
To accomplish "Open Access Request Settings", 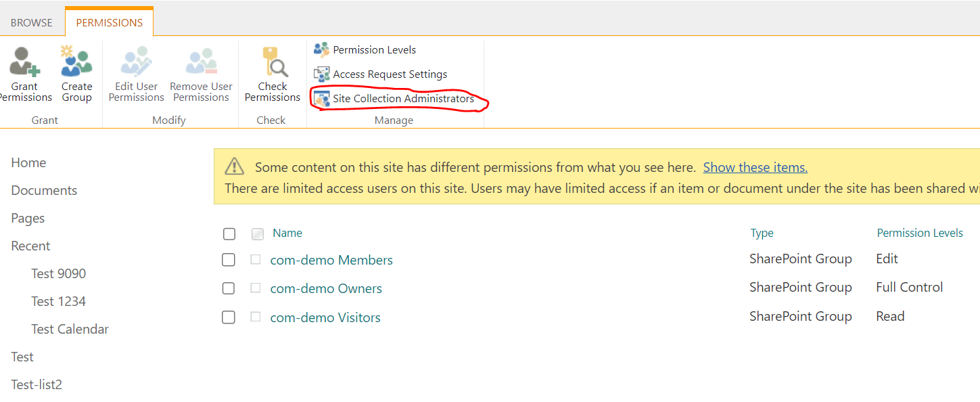I will tap(381, 74).
